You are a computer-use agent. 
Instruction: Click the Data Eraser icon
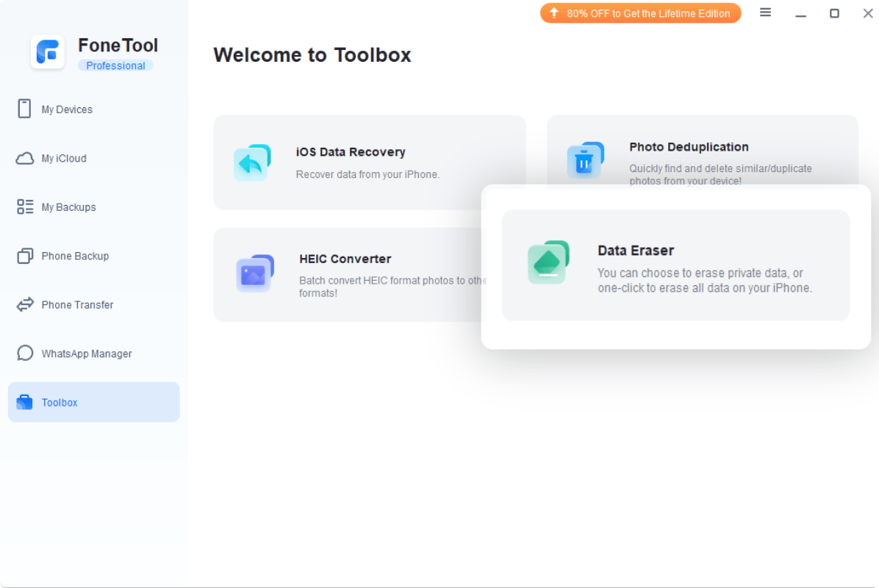[548, 262]
